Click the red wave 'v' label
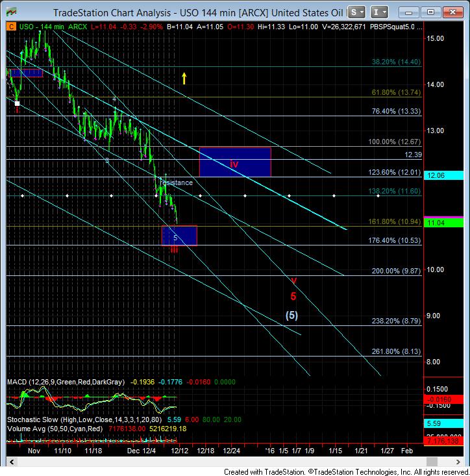The height and width of the screenshot is (476, 470). [x=293, y=280]
